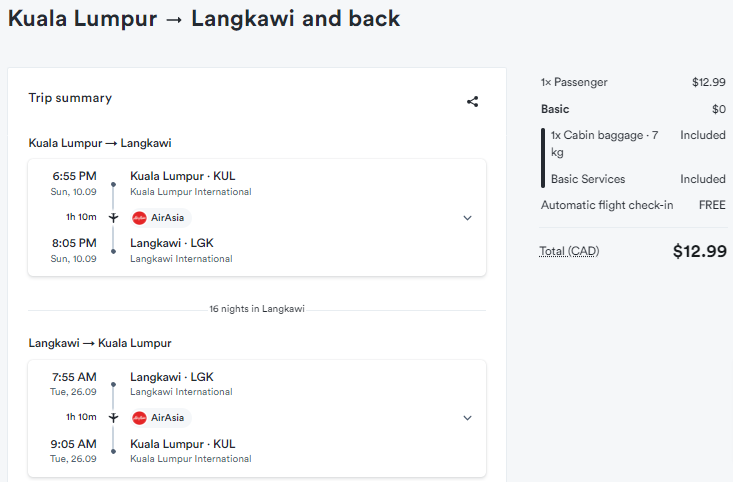Screen dimensions: 733x482
Task: Click the 16 nights in Langkawi label
Action: click(x=257, y=309)
